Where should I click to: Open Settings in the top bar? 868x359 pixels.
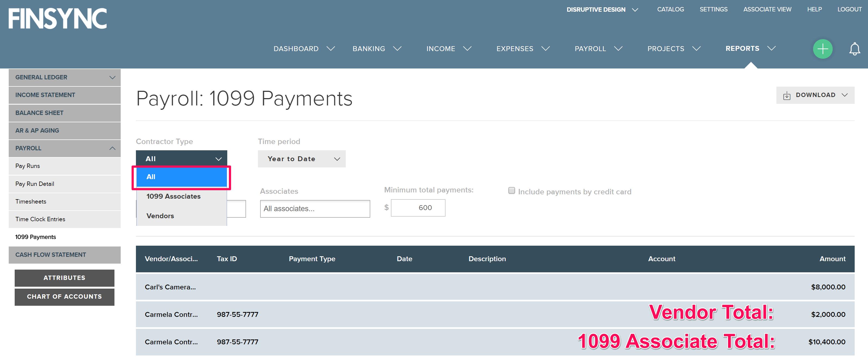click(x=713, y=10)
